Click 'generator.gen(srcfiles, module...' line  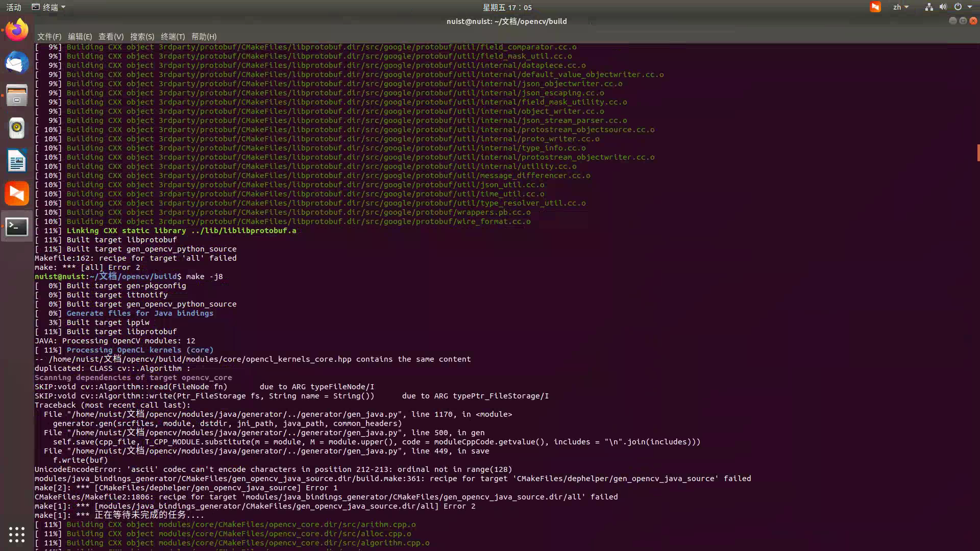tap(227, 423)
